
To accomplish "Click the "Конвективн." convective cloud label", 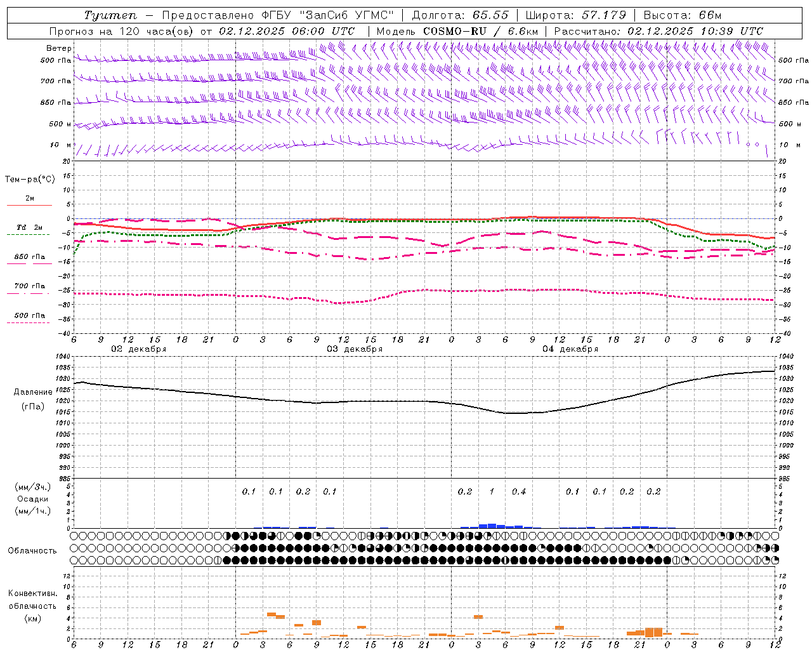I will pos(32,594).
